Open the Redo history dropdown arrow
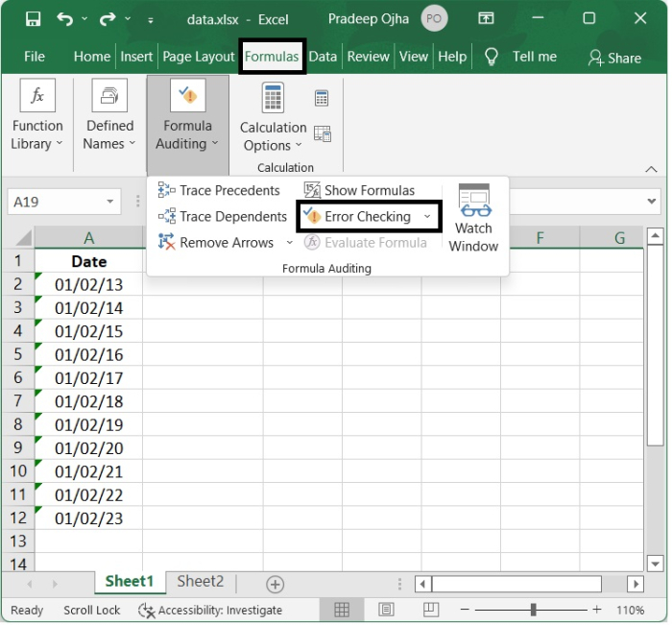 [x=128, y=19]
